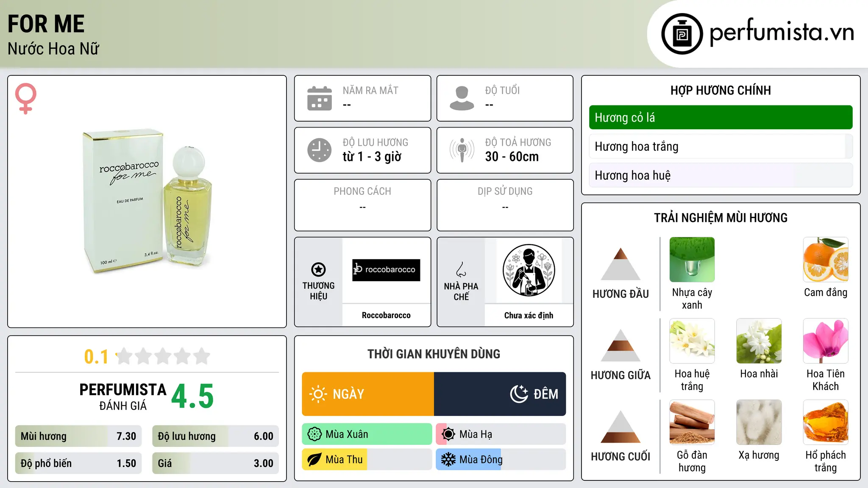Click the Roccobarocco brand name link
This screenshot has width=868, height=488.
[x=386, y=315]
